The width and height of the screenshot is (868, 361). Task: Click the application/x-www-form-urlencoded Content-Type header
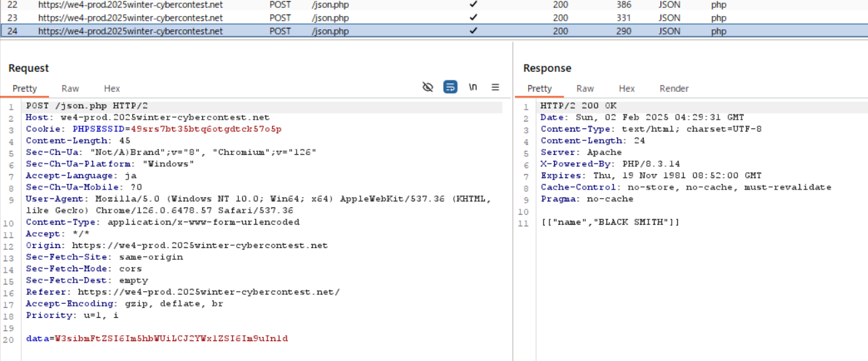click(163, 222)
